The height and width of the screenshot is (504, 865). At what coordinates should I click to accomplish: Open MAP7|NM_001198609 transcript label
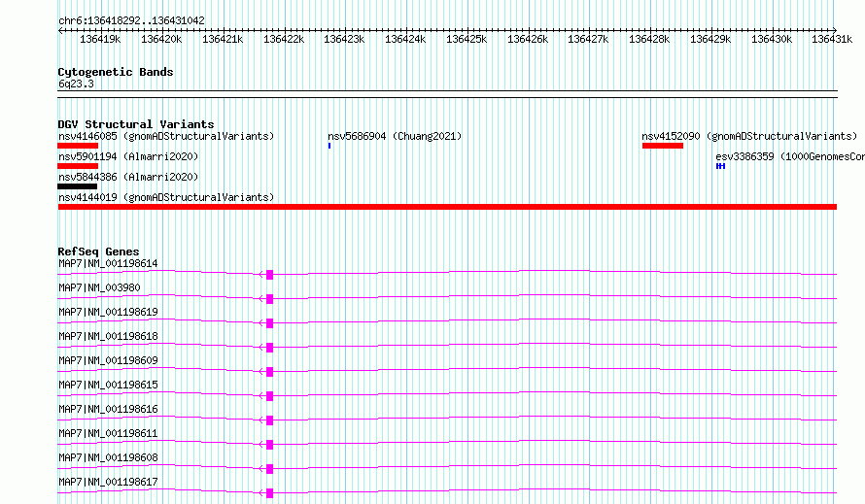[108, 360]
